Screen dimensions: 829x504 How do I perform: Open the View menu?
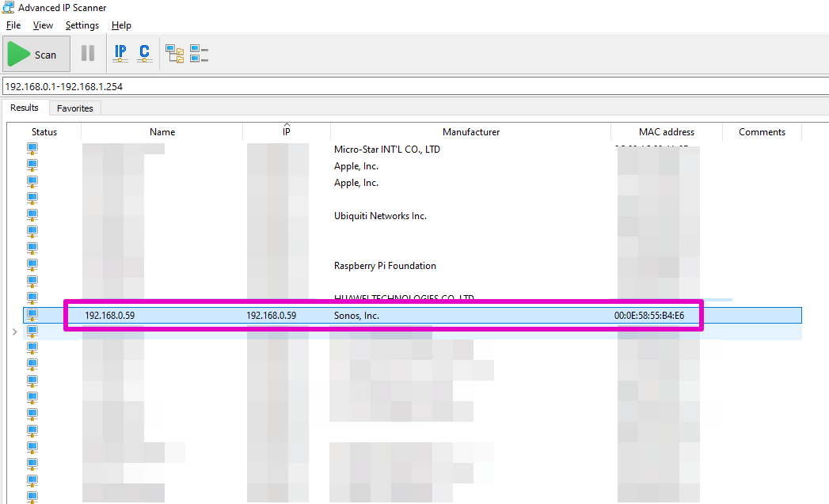[43, 25]
